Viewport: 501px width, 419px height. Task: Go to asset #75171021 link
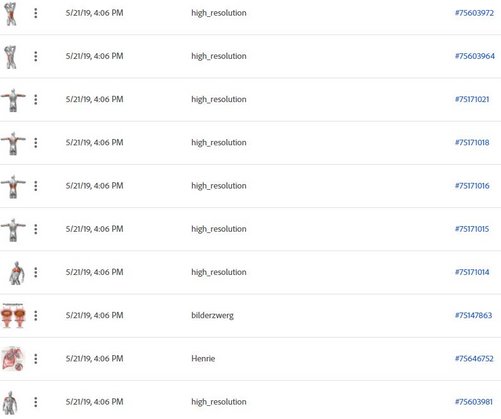472,99
